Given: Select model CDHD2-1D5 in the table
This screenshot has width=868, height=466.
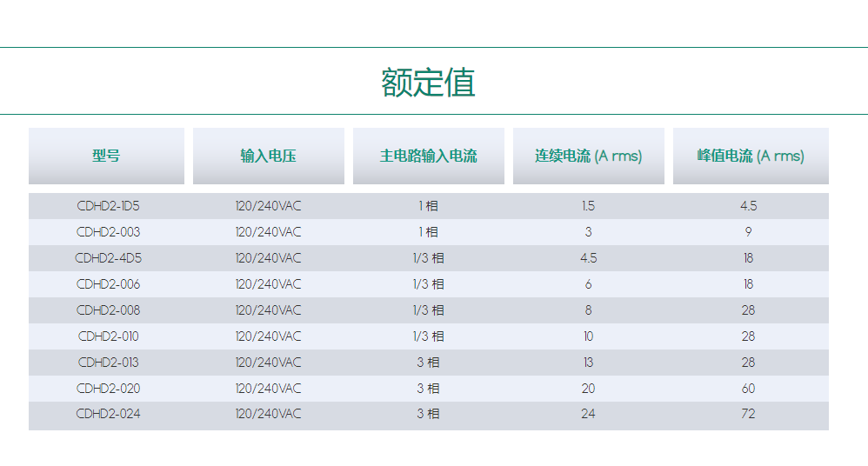Looking at the screenshot, I should tap(108, 206).
